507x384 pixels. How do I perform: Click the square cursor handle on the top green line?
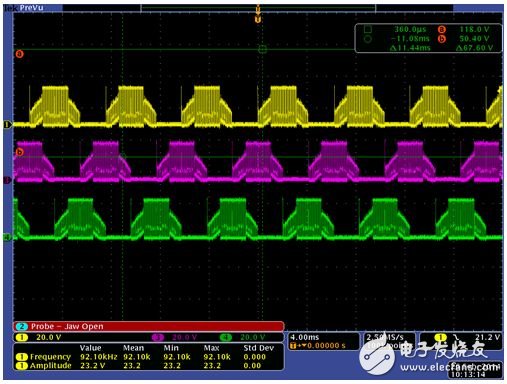[x=263, y=49]
